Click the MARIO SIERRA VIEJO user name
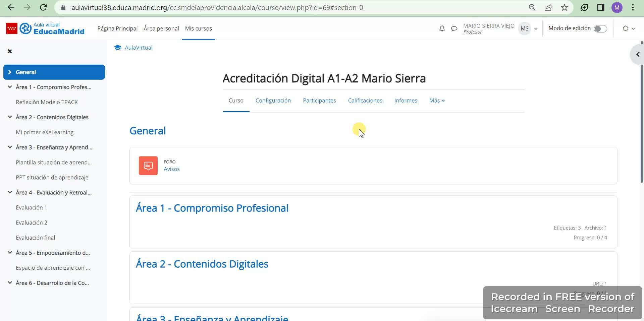 (489, 26)
